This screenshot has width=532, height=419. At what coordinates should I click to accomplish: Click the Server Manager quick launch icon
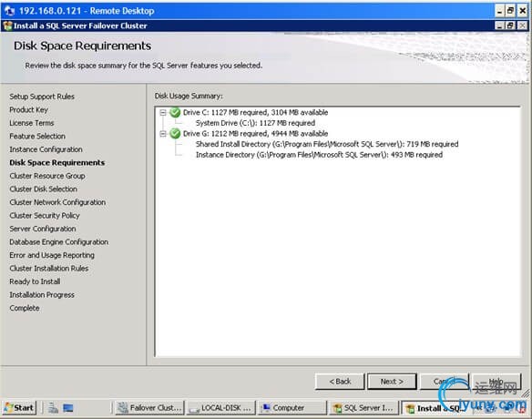pos(53,407)
